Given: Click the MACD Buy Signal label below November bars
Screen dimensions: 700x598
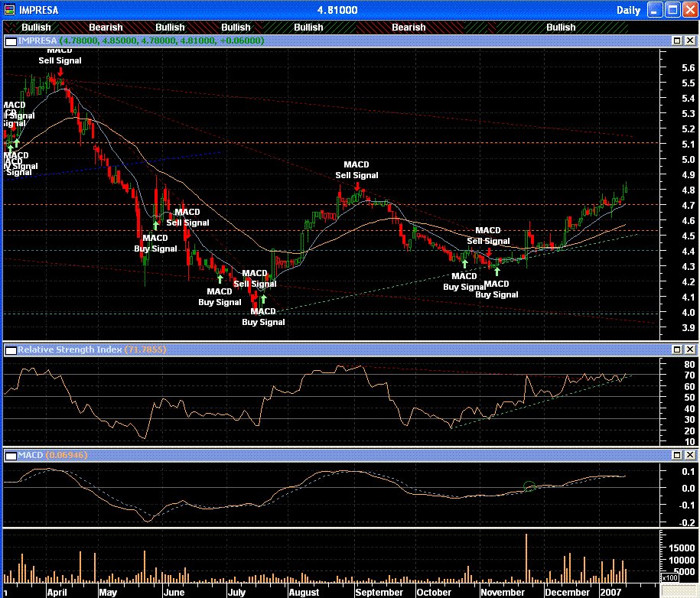Looking at the screenshot, I should pyautogui.click(x=497, y=289).
